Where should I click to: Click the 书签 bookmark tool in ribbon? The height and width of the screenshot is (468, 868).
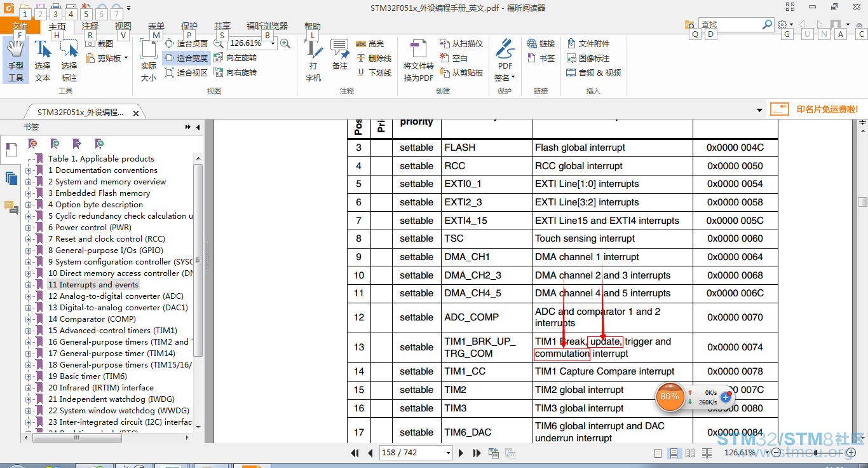click(x=541, y=59)
